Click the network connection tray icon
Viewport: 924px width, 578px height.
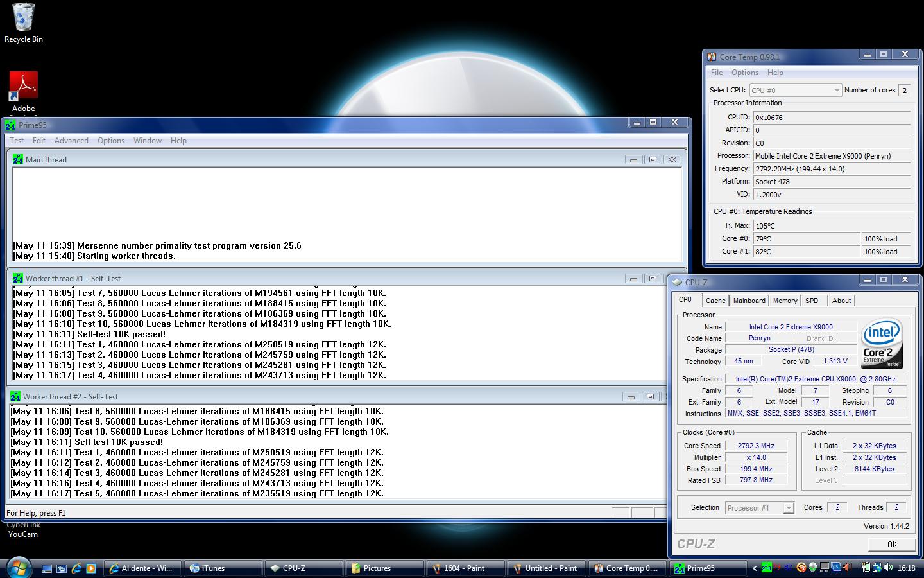[x=877, y=568]
